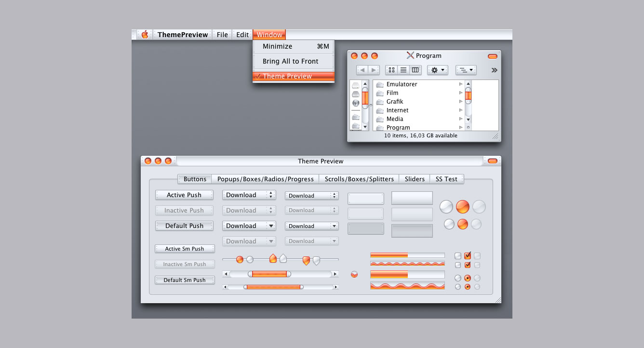
Task: Click the Active Push button
Action: point(184,195)
